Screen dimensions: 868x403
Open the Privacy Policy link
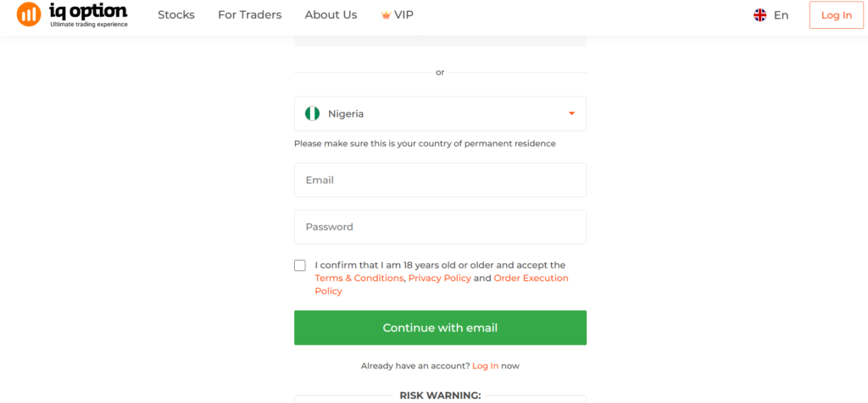(440, 278)
